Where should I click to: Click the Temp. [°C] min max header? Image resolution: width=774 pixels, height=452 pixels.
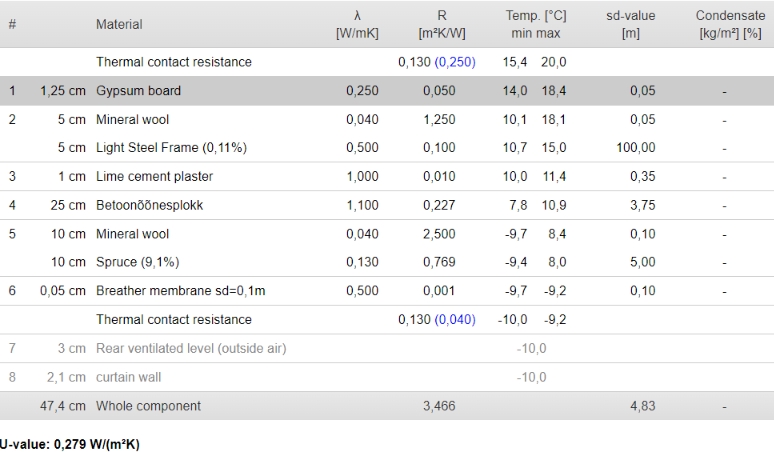tap(536, 24)
